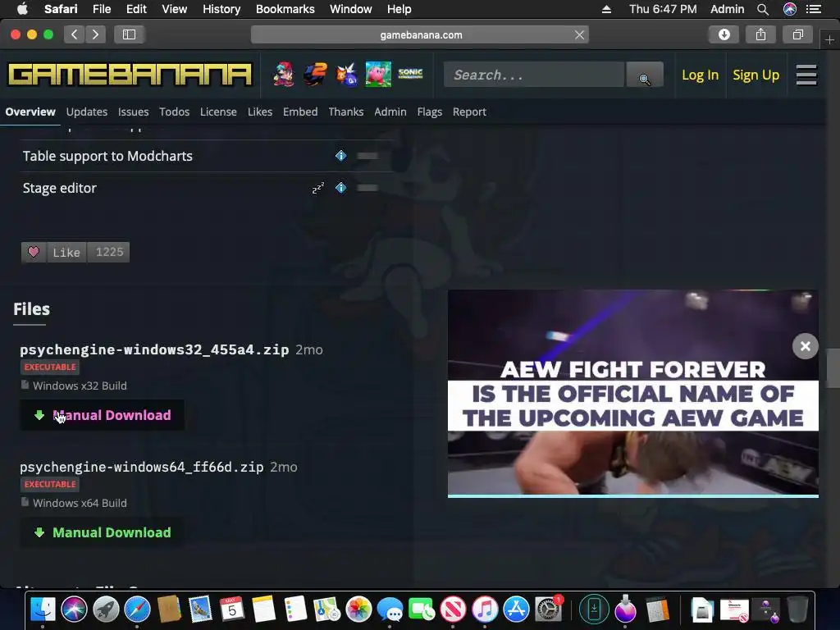Switch to the Overview tab
This screenshot has height=630, width=840.
[30, 112]
